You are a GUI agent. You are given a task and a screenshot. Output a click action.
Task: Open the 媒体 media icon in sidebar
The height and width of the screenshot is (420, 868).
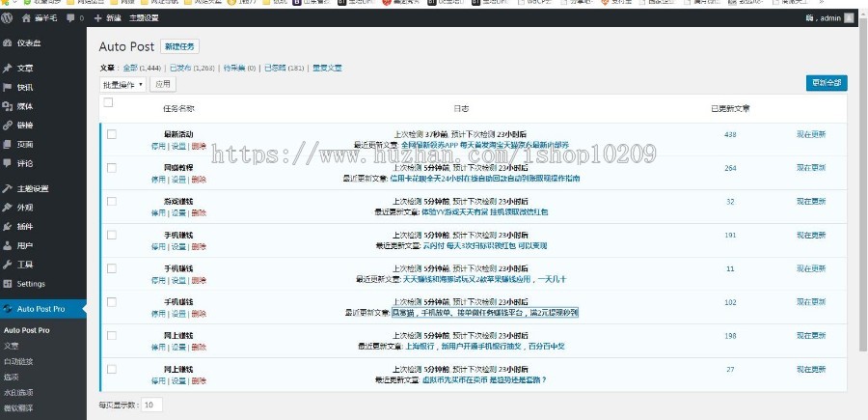click(x=8, y=106)
